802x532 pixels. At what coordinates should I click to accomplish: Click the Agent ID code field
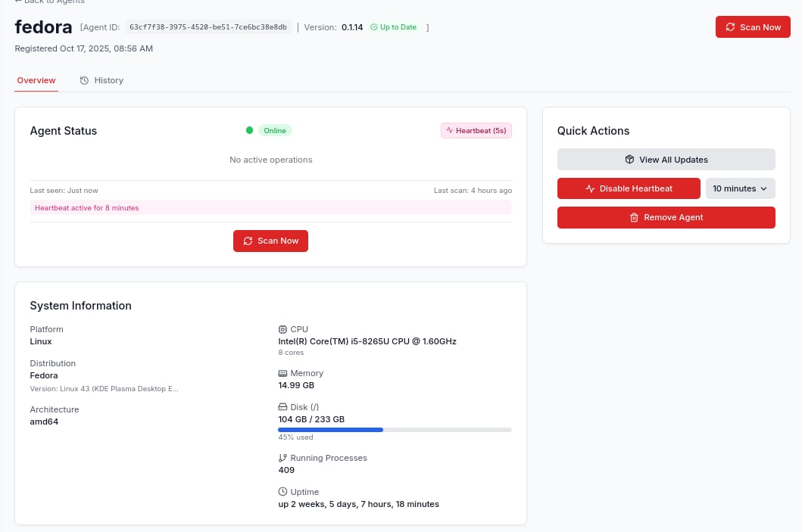pos(208,27)
